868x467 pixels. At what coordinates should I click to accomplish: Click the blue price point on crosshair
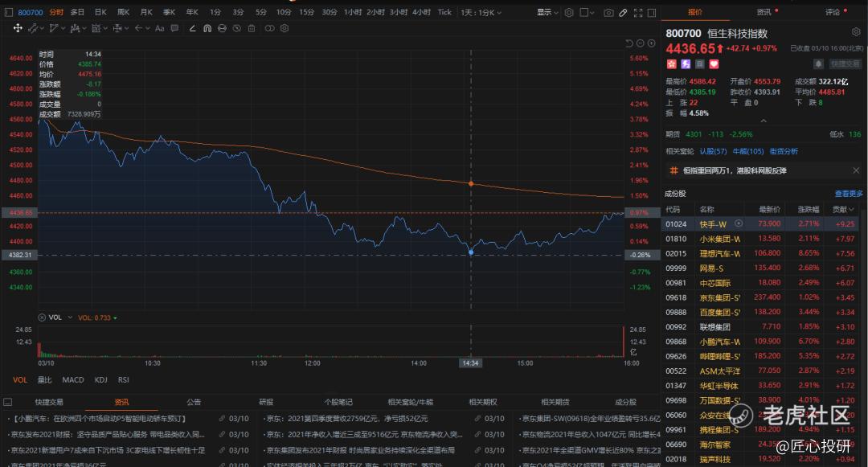(471, 252)
